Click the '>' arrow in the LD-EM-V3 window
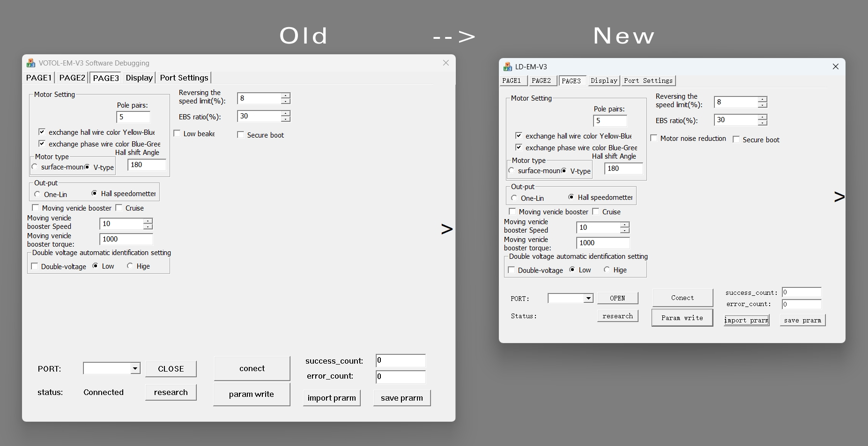Image resolution: width=868 pixels, height=446 pixels. tap(839, 197)
